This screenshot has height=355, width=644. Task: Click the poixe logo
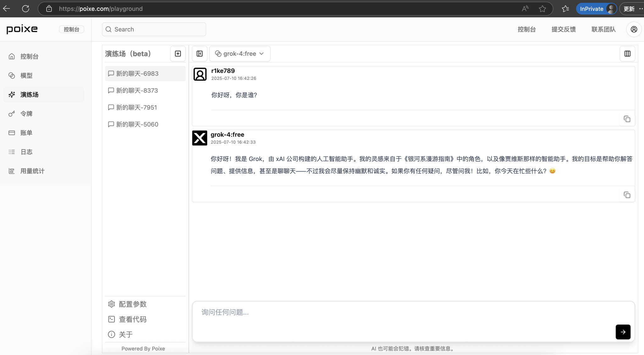22,29
